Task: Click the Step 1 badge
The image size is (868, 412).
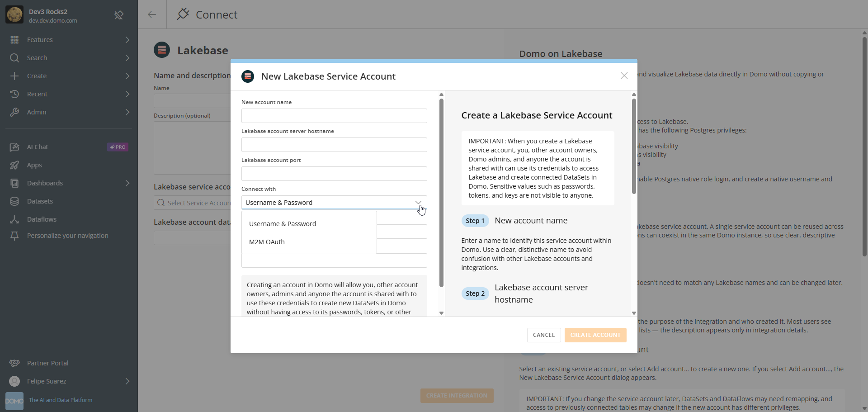Action: coord(475,221)
